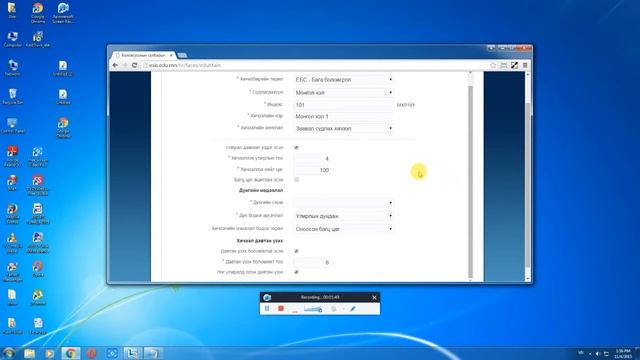
Task: Toggle the last checkbox at form bottom
Action: [296, 272]
